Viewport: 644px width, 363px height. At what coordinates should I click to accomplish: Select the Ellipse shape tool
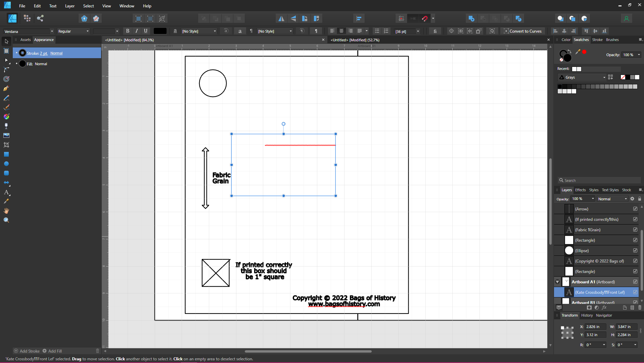(x=6, y=164)
